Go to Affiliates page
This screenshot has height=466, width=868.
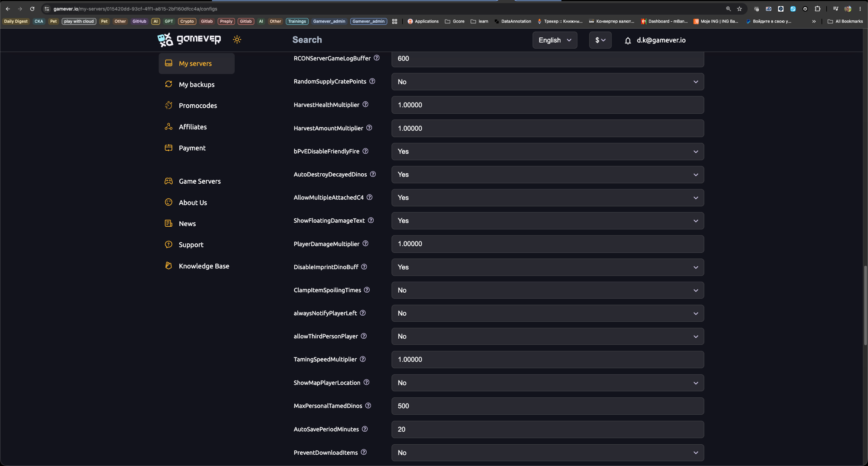pyautogui.click(x=197, y=127)
